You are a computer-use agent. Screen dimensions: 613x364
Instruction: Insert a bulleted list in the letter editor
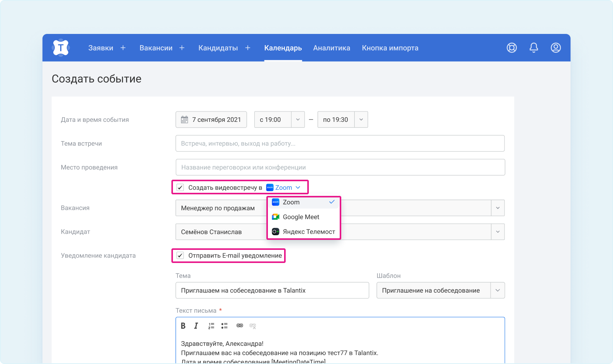click(224, 326)
